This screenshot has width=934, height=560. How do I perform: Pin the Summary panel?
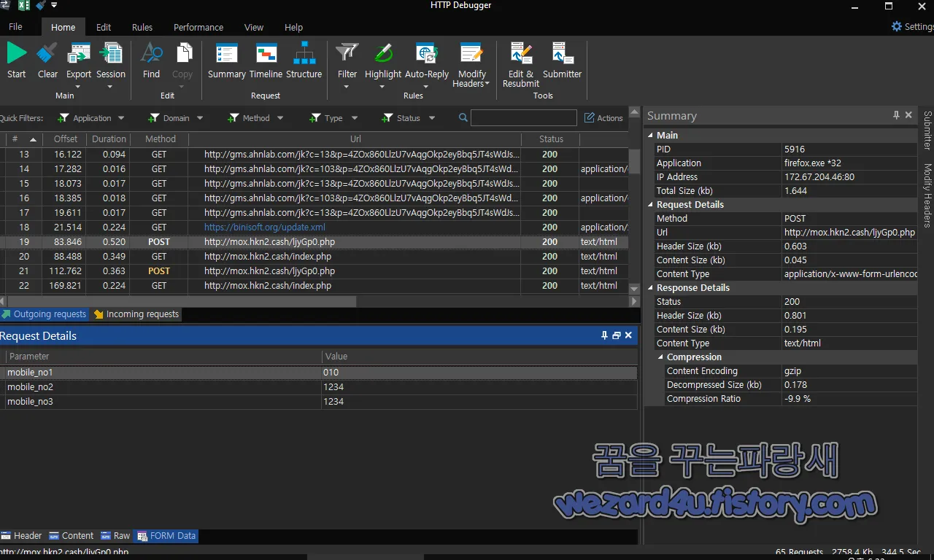896,115
